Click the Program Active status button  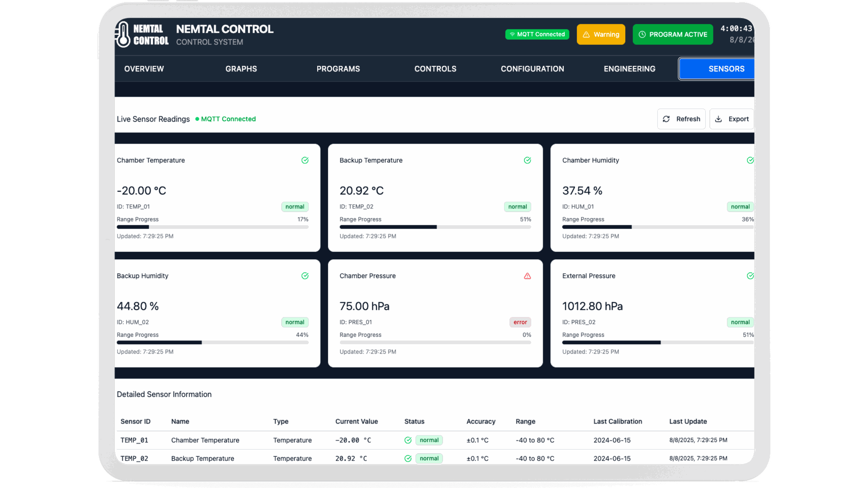(x=673, y=34)
